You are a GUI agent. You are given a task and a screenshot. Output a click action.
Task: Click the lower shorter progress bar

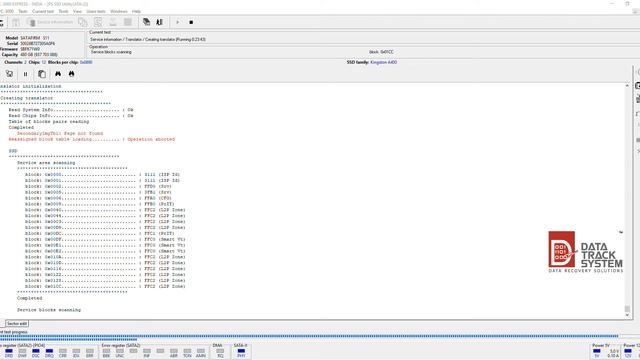click(69, 339)
